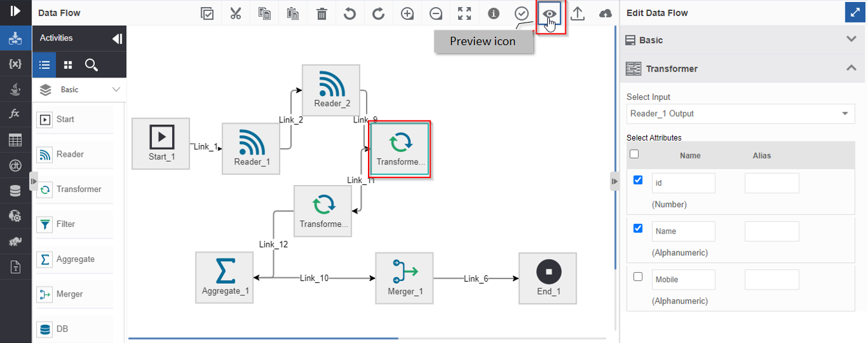The height and width of the screenshot is (343, 868).
Task: Click the Validate checkmark icon
Action: [521, 14]
